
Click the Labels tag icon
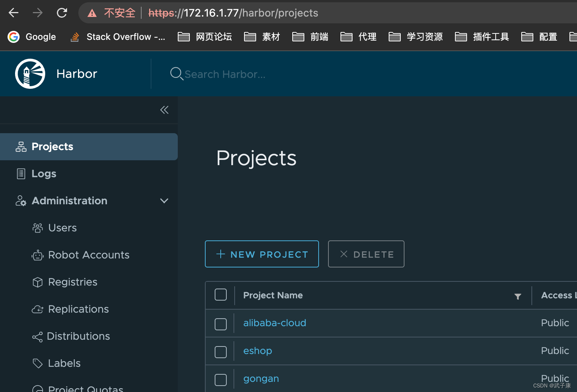coord(38,363)
